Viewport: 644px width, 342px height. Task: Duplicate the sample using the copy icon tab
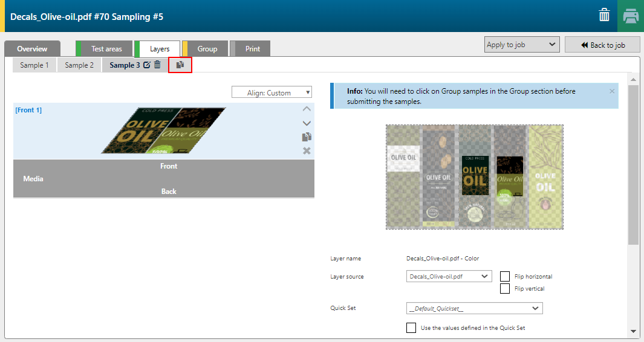180,65
